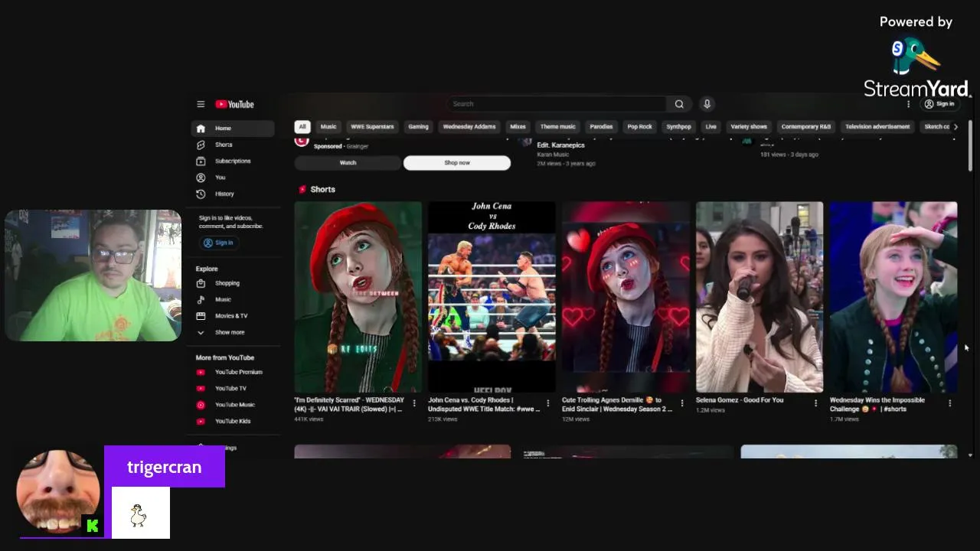Open YouTube Premium icon
Screen dimensions: 980x551
tap(201, 372)
